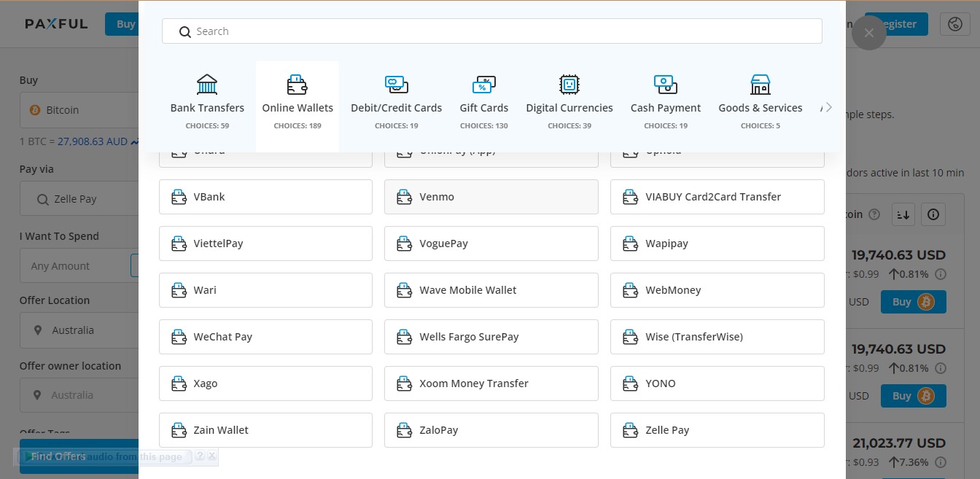Close the payment method dialog
Viewport: 980px width, 479px height.
coord(868,33)
